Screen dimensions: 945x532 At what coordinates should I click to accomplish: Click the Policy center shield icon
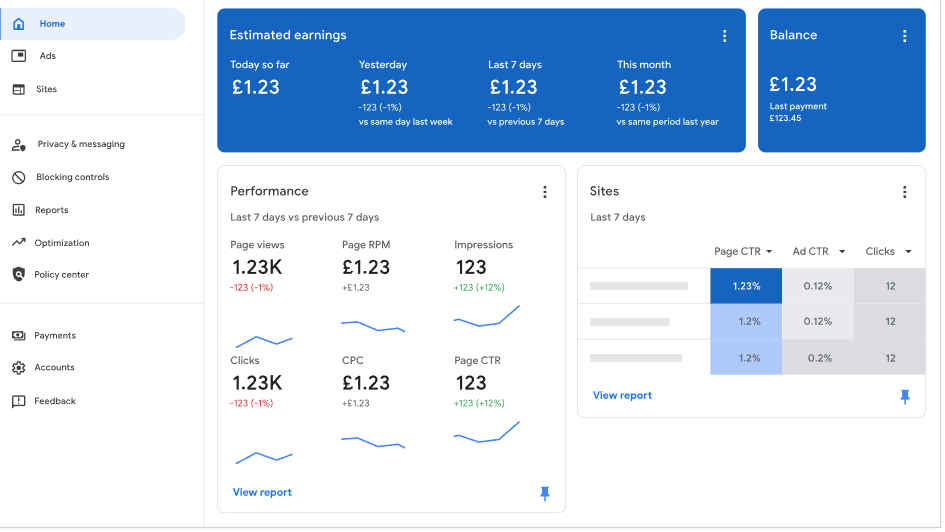pos(19,275)
